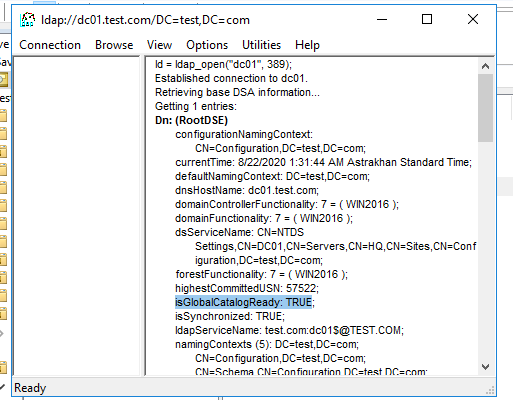Open the Connection menu

tap(50, 45)
